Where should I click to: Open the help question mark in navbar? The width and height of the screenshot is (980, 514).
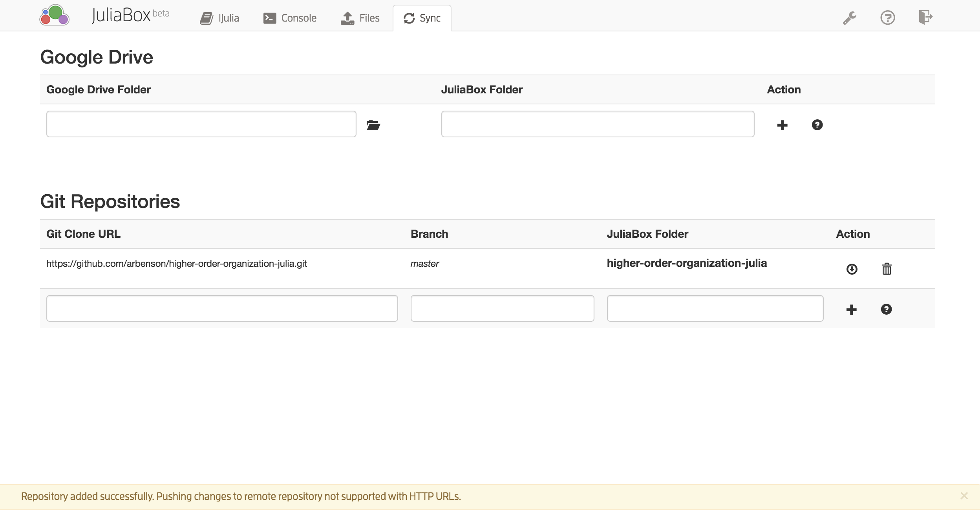[887, 18]
